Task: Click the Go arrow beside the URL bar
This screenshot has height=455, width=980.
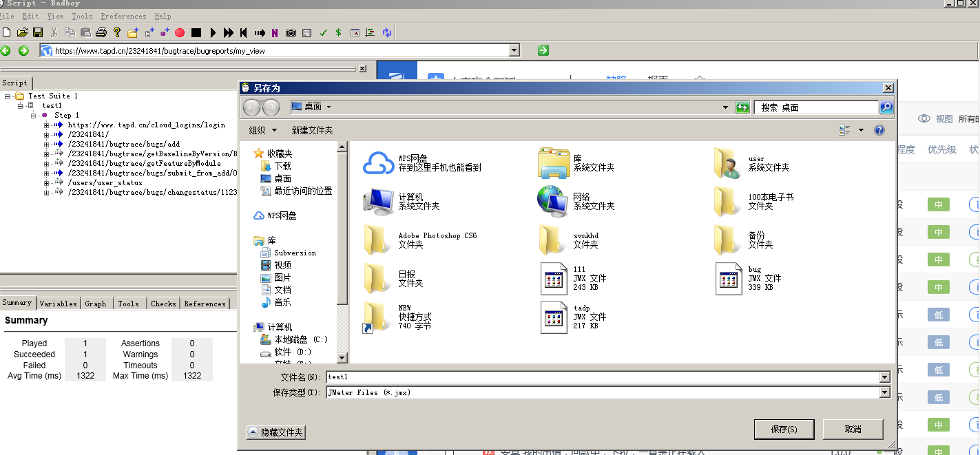Action: click(542, 50)
